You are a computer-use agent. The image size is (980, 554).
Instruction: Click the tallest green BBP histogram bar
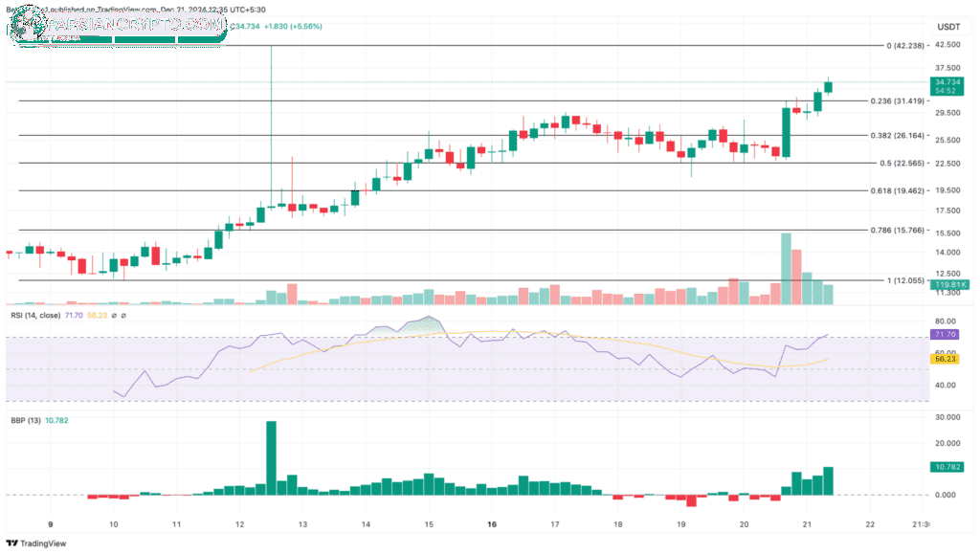pos(271,457)
